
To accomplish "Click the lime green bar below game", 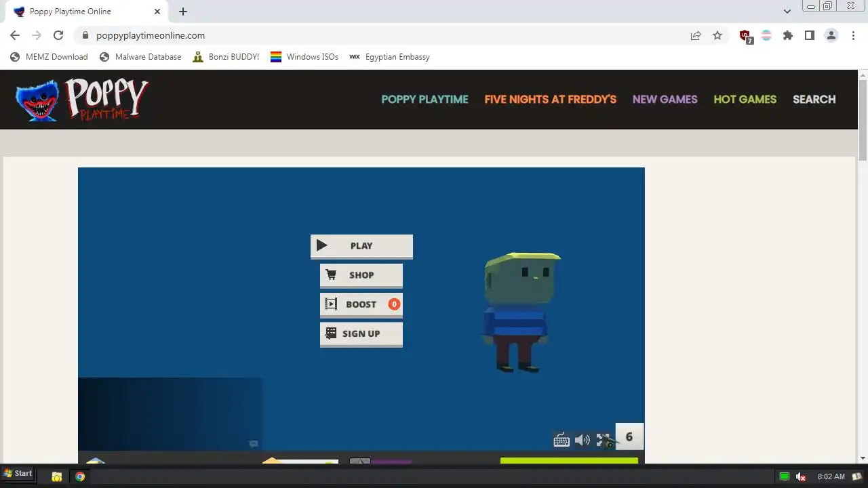I will 569,461.
